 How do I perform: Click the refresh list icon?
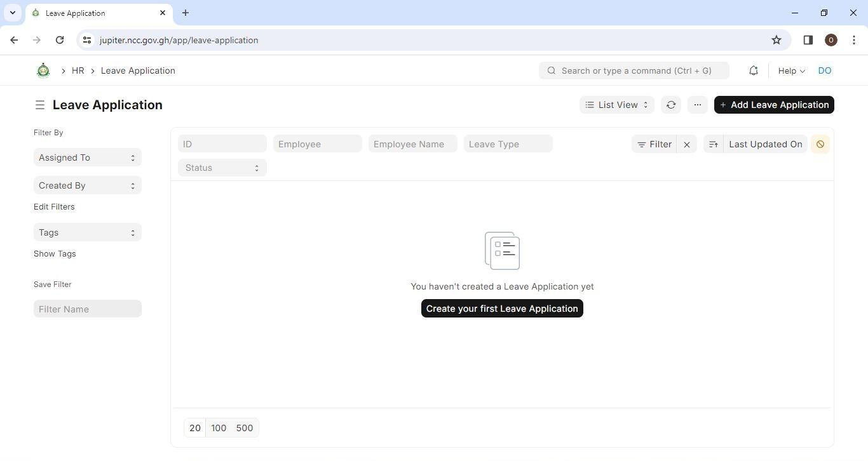pyautogui.click(x=671, y=105)
